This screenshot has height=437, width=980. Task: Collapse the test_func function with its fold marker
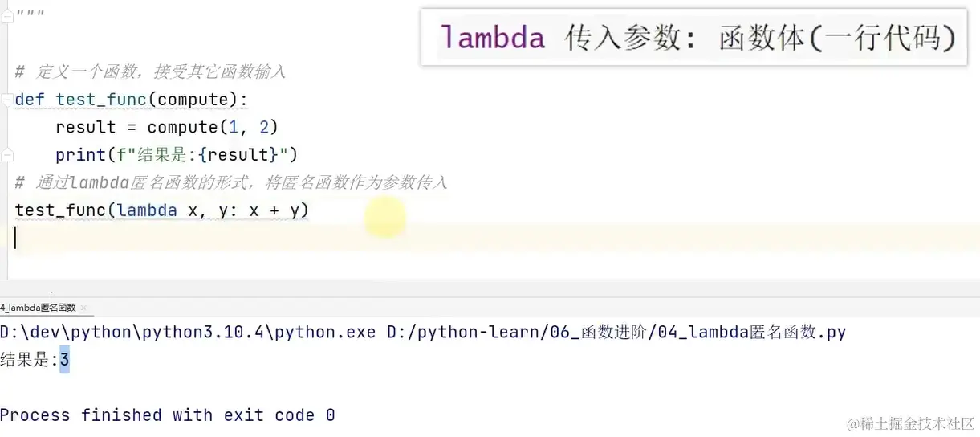(x=7, y=100)
